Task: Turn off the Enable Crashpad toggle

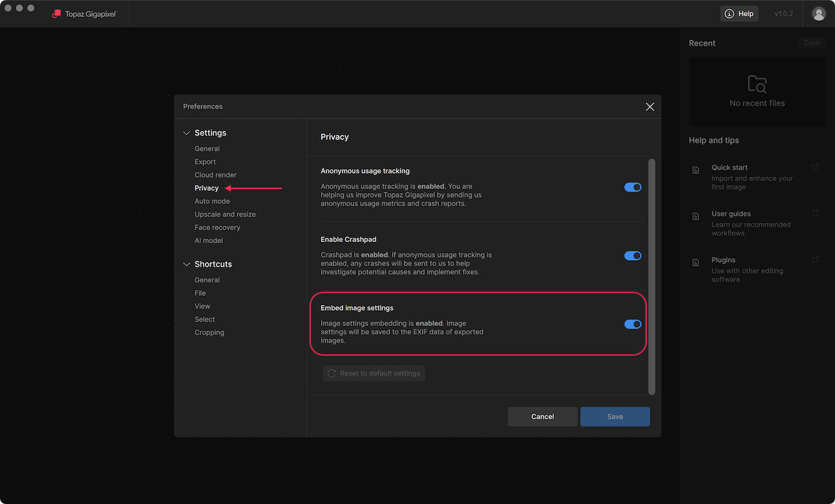Action: click(x=633, y=256)
